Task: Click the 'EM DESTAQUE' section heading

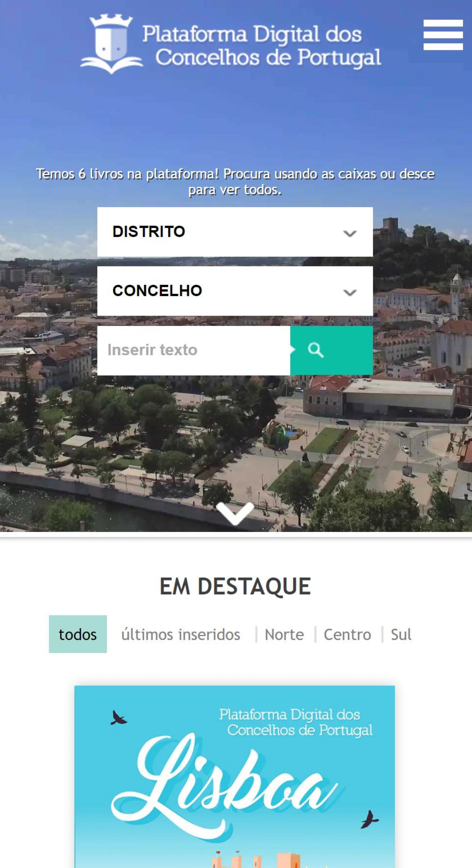Action: [x=235, y=586]
